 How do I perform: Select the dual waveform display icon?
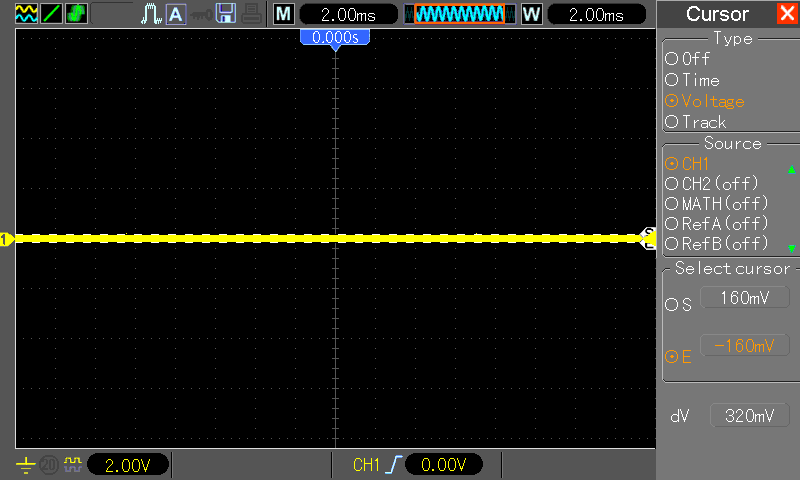[26, 14]
